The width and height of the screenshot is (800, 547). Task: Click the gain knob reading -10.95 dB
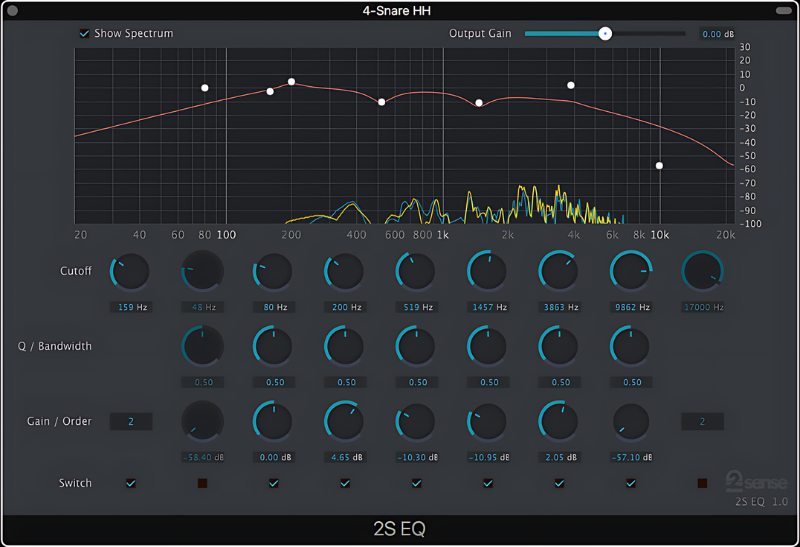[x=488, y=421]
